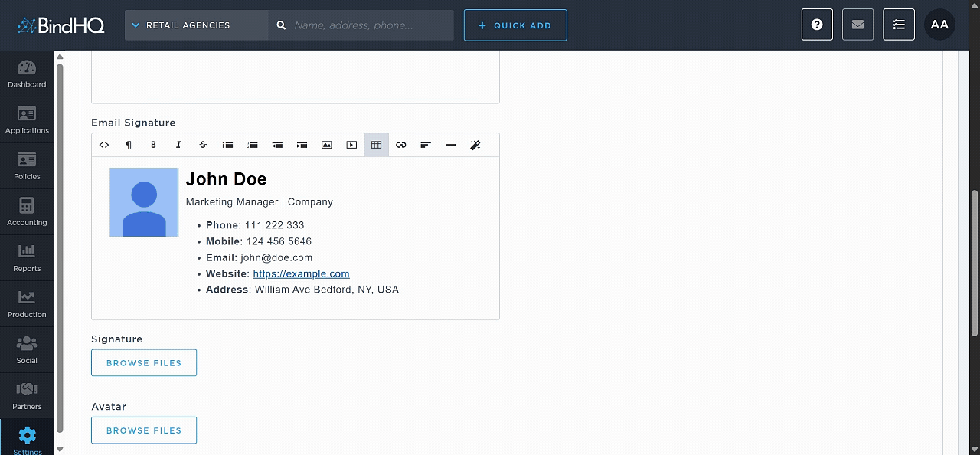
Task: Open the https://example.com website link
Action: pos(301,273)
